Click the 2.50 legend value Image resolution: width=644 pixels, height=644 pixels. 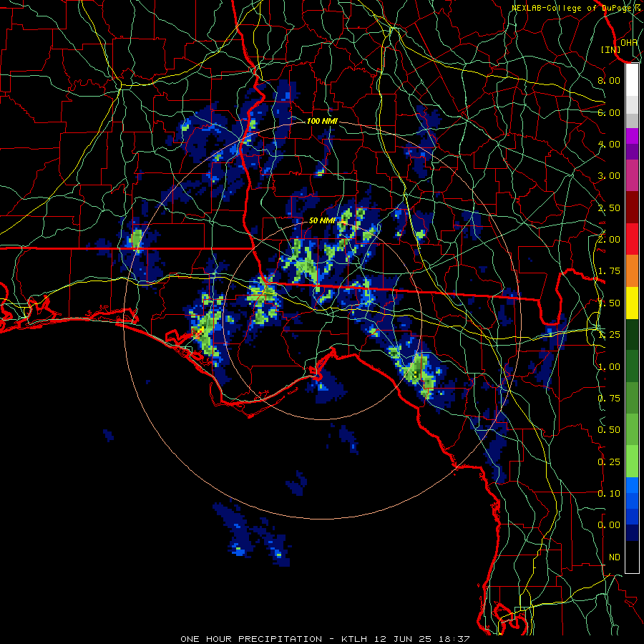609,208
